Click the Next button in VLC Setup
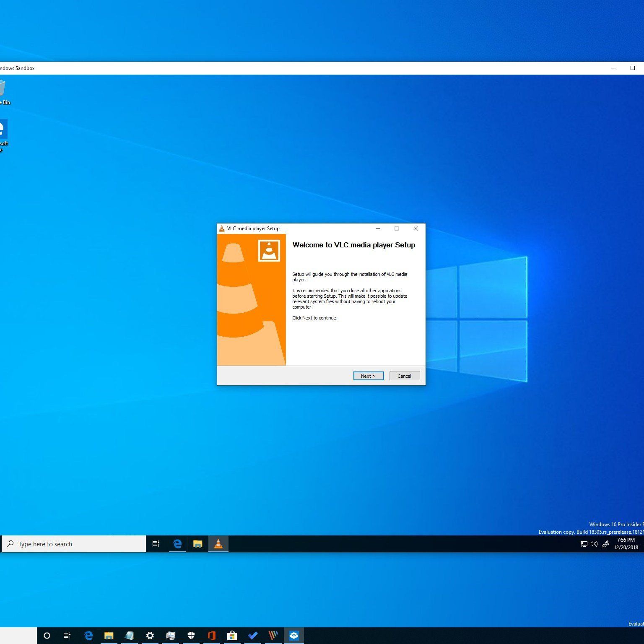644x644 pixels. [368, 376]
